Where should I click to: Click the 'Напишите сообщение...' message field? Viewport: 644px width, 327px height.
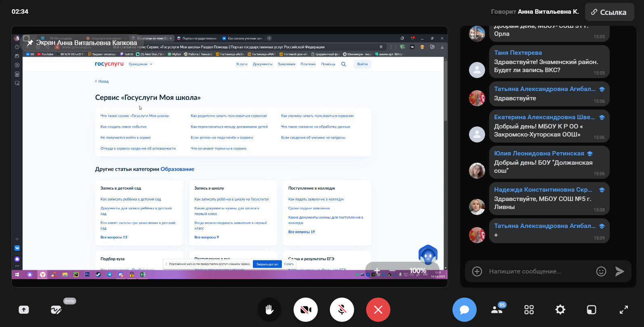click(536, 271)
